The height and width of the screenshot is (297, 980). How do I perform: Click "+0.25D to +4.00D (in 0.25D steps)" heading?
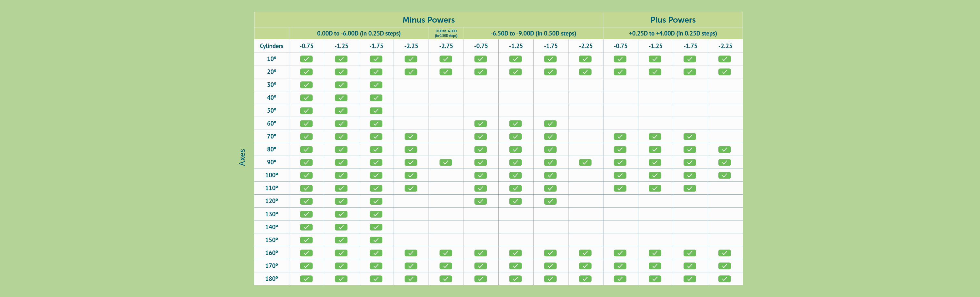[x=673, y=34]
